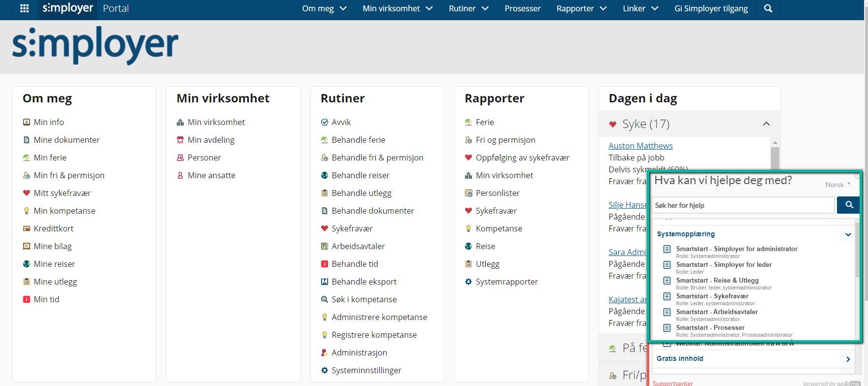
Task: Click the heart icon beside Mitt sykefravær
Action: (x=27, y=193)
